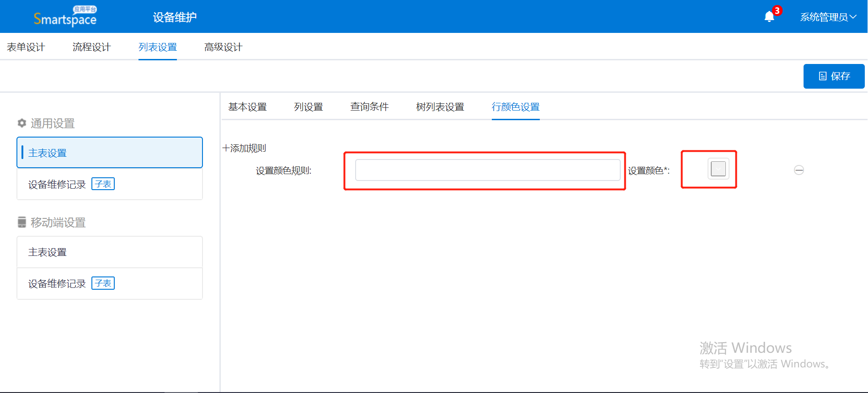Open the 设置颜色 color picker swatch
This screenshot has width=868, height=393.
click(x=719, y=169)
